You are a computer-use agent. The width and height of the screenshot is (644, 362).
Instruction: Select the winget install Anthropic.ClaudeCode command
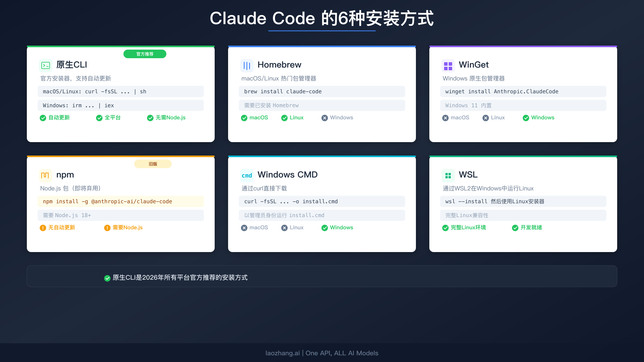pyautogui.click(x=523, y=91)
